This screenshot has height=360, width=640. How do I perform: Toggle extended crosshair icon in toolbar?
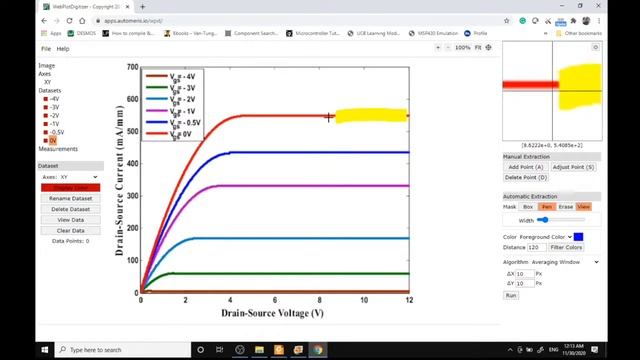(x=489, y=48)
